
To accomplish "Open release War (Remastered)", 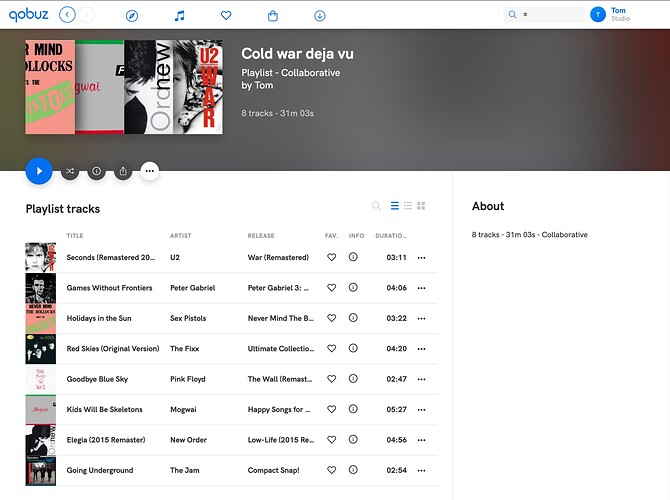I will 278,257.
